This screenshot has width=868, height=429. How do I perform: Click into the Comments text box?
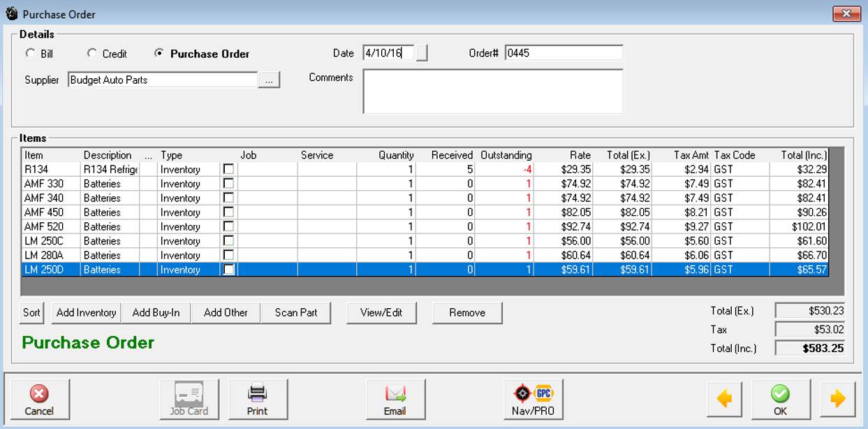(492, 91)
